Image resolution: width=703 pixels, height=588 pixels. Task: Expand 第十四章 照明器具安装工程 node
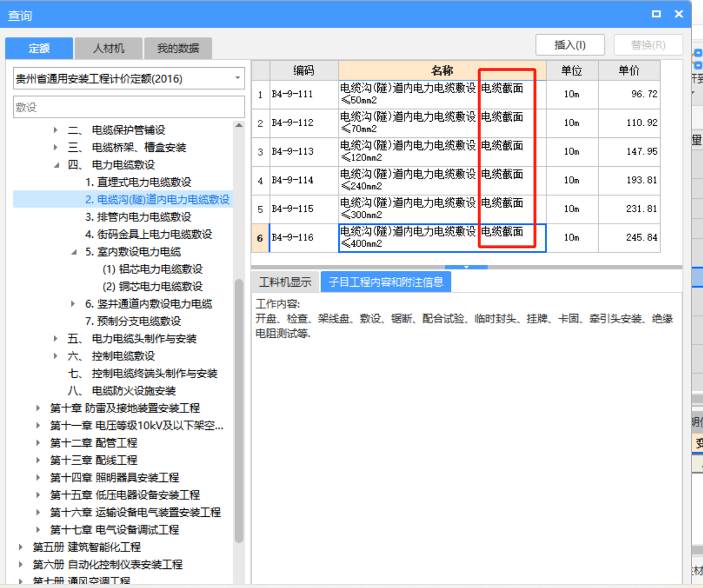38,478
